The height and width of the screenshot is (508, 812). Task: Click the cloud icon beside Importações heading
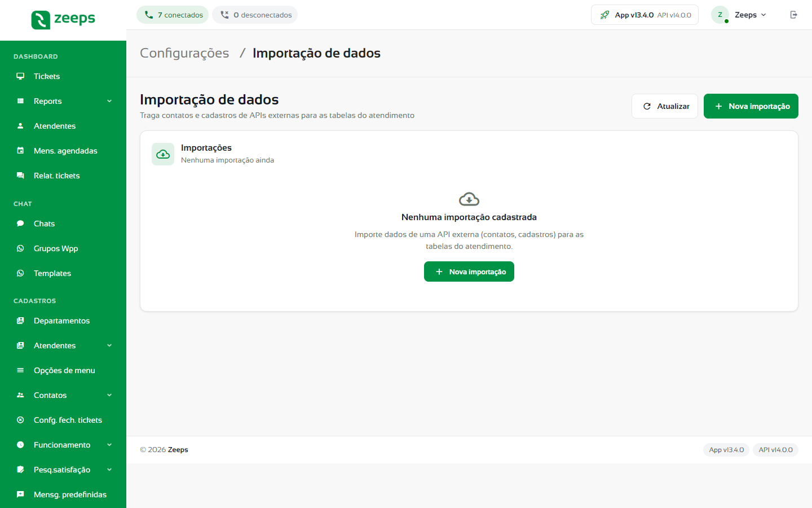(163, 154)
